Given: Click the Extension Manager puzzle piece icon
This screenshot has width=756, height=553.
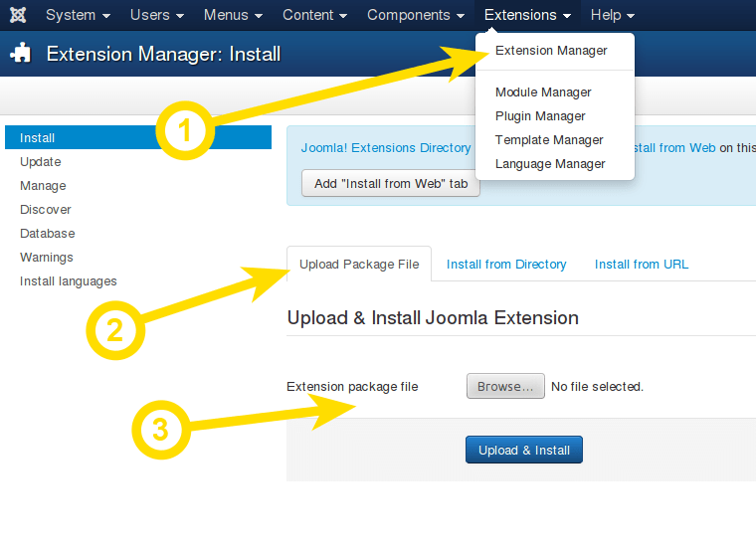Looking at the screenshot, I should (21, 54).
